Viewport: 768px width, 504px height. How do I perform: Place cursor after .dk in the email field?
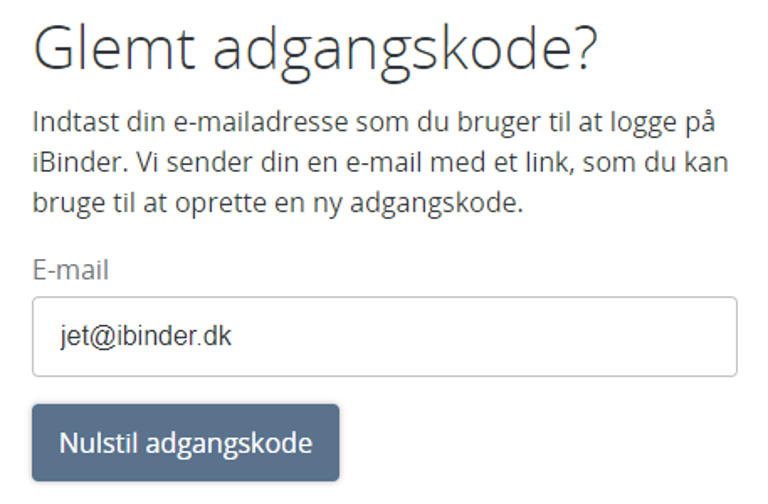click(x=233, y=336)
